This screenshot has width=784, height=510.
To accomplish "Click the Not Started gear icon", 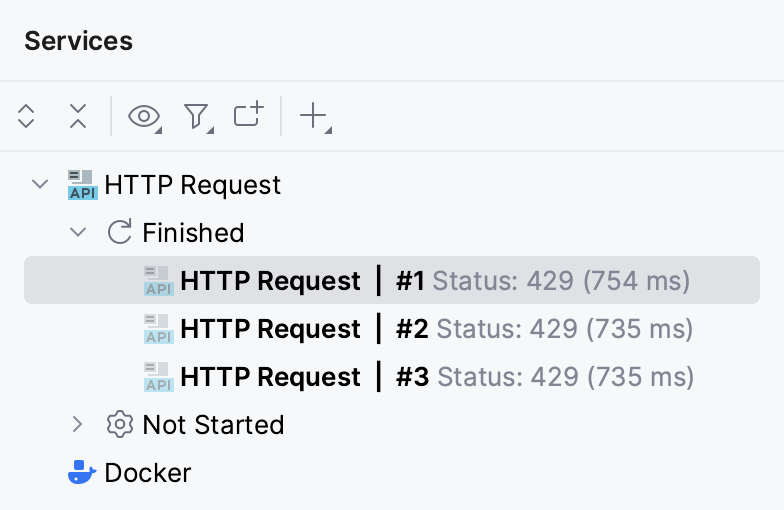I will tap(119, 425).
